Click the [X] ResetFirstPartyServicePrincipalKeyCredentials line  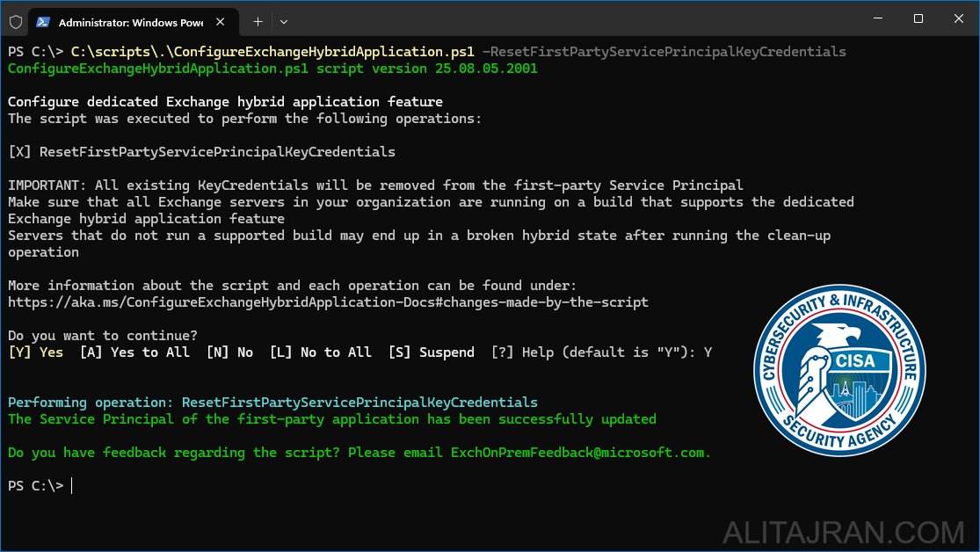[x=201, y=152]
